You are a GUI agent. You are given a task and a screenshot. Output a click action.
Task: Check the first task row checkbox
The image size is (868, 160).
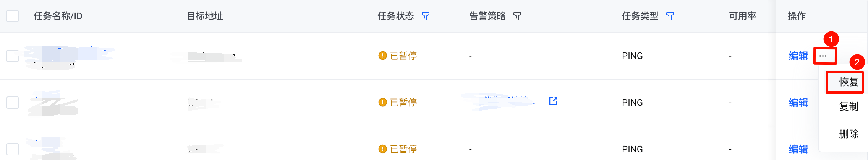(x=13, y=56)
